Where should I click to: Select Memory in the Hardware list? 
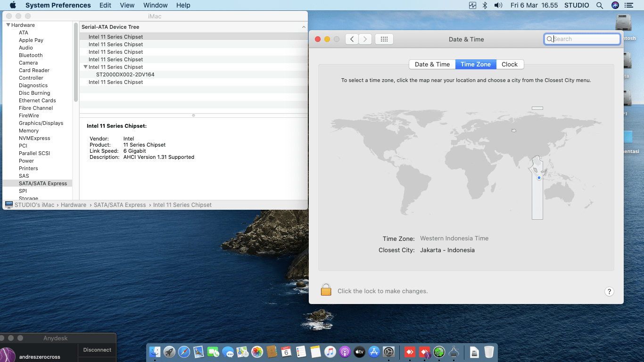(x=29, y=131)
